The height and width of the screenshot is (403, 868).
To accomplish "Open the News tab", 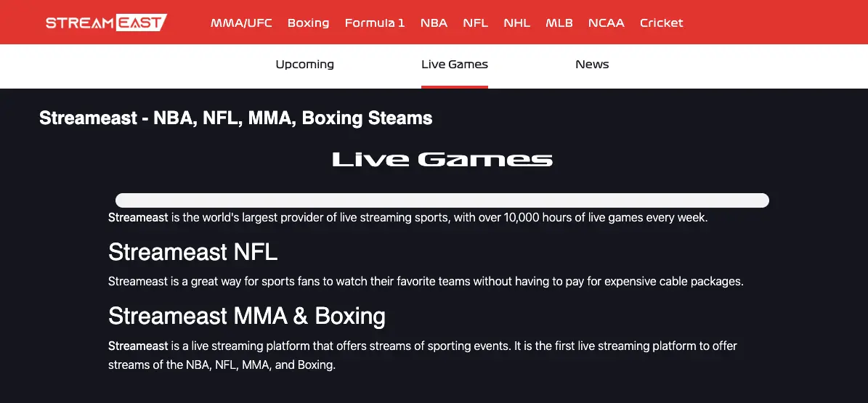I will pos(592,64).
